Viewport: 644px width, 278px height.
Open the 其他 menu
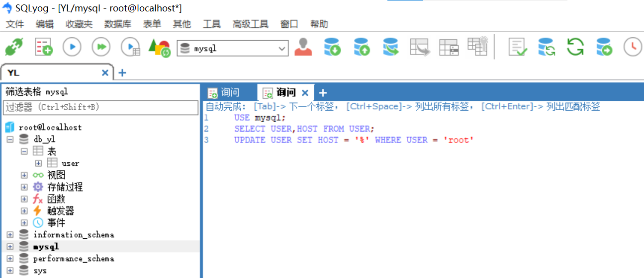182,24
